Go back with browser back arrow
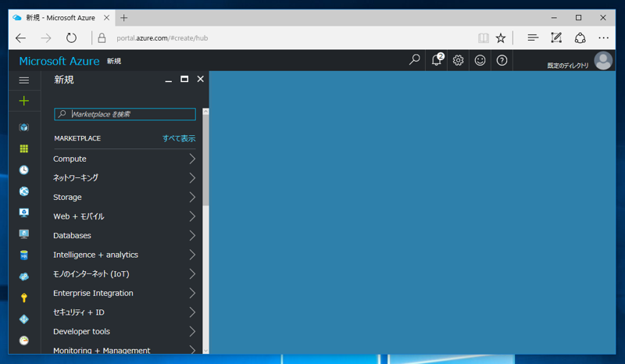 click(21, 38)
